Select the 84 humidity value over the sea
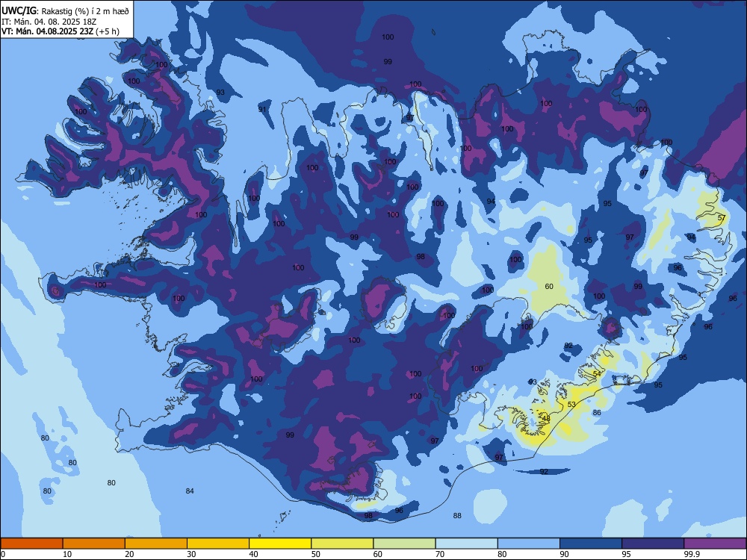Image resolution: width=747 pixels, height=560 pixels. coord(190,491)
